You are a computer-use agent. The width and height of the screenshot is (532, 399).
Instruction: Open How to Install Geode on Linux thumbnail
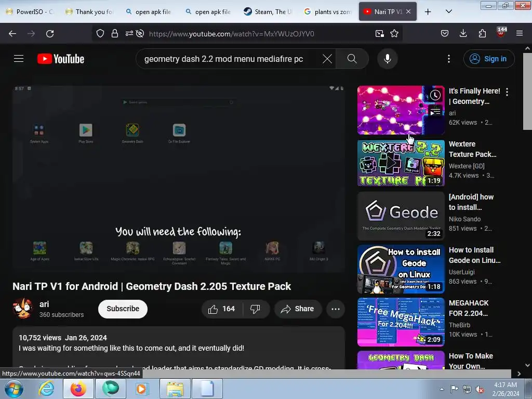401,269
